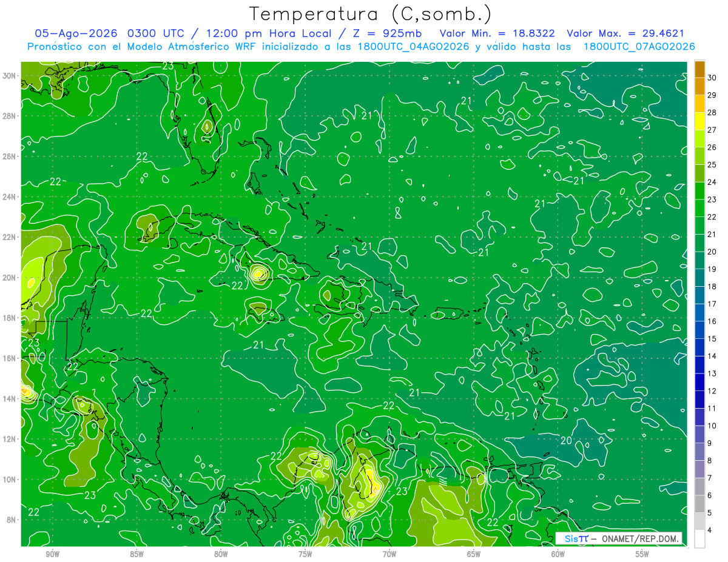
Task: Click the '25' value on the color legend
Action: tap(712, 165)
